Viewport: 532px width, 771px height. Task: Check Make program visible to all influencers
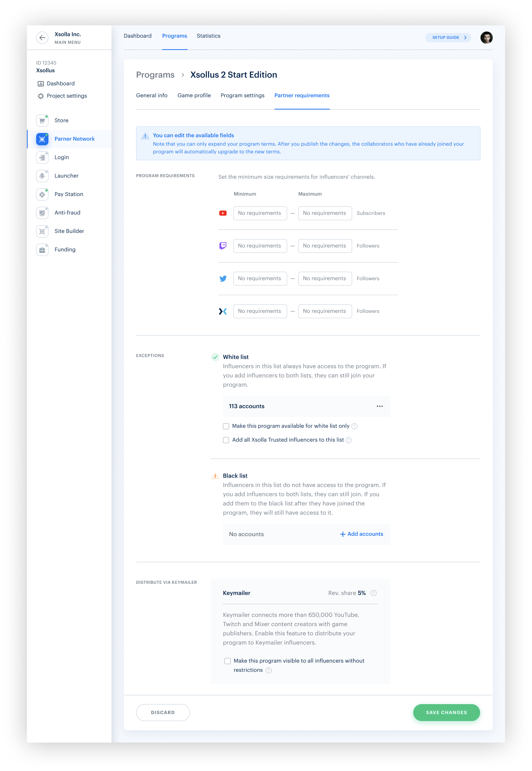pos(228,661)
